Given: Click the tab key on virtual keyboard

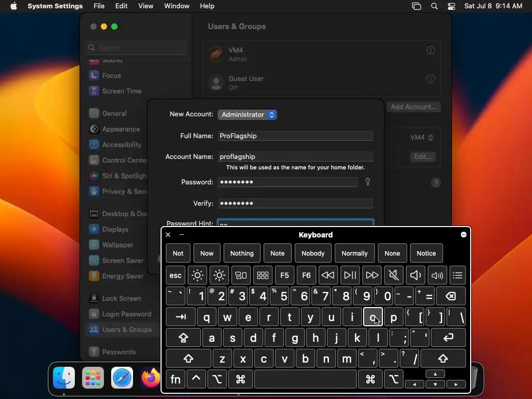Looking at the screenshot, I should 181,317.
